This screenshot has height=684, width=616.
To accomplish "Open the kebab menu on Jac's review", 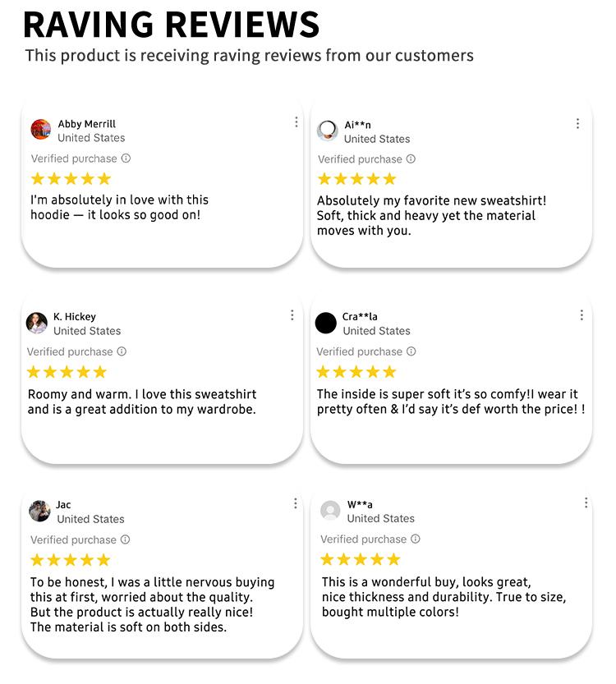I will pos(296,503).
